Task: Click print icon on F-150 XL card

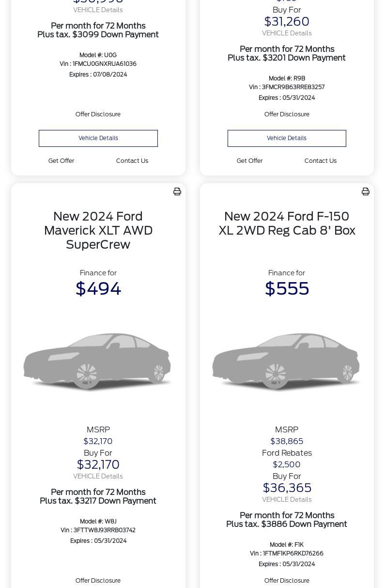Action: [366, 191]
